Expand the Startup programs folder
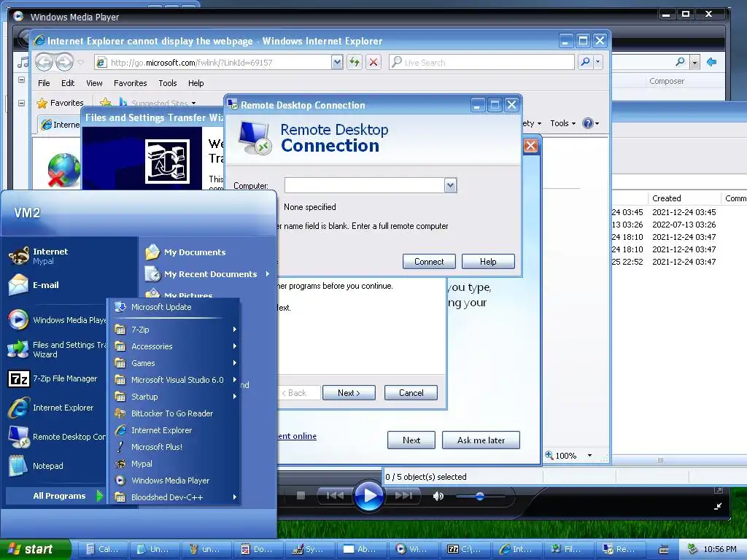Image resolution: width=747 pixels, height=560 pixels. coord(174,396)
